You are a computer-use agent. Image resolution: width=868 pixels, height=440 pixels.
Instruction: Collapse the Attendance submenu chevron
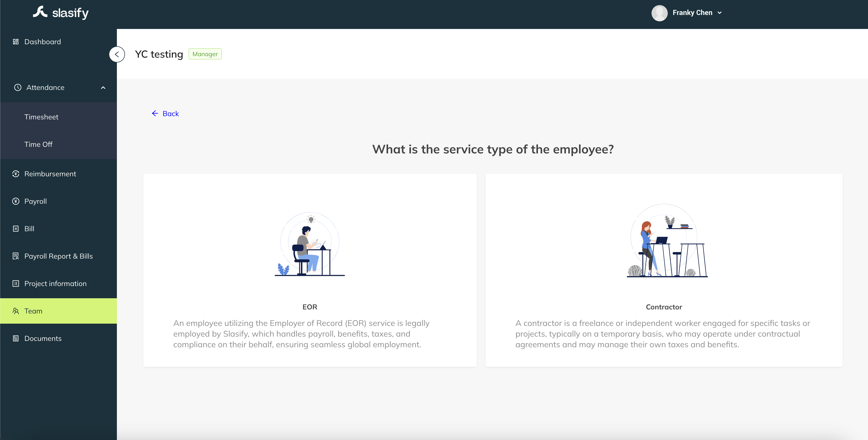[103, 88]
